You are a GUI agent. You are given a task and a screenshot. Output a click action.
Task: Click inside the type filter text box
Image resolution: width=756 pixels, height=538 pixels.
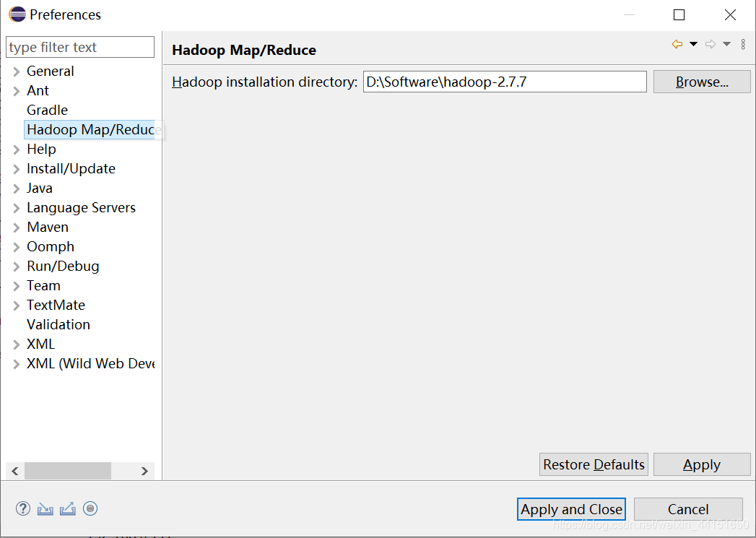[79, 47]
